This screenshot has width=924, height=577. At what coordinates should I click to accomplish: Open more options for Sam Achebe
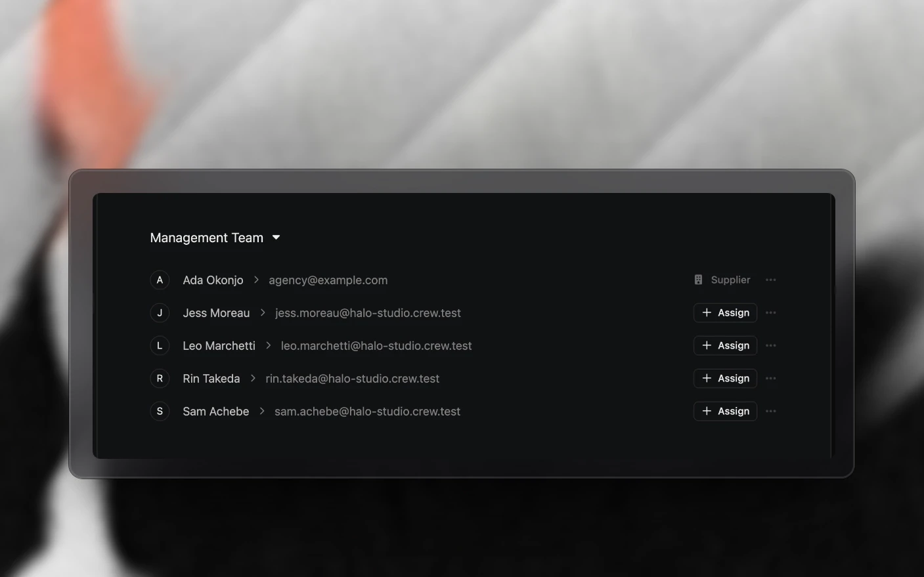(x=771, y=412)
